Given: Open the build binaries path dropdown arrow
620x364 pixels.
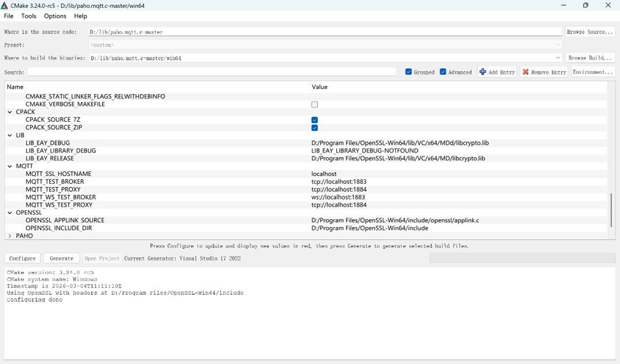Looking at the screenshot, I should pyautogui.click(x=558, y=58).
